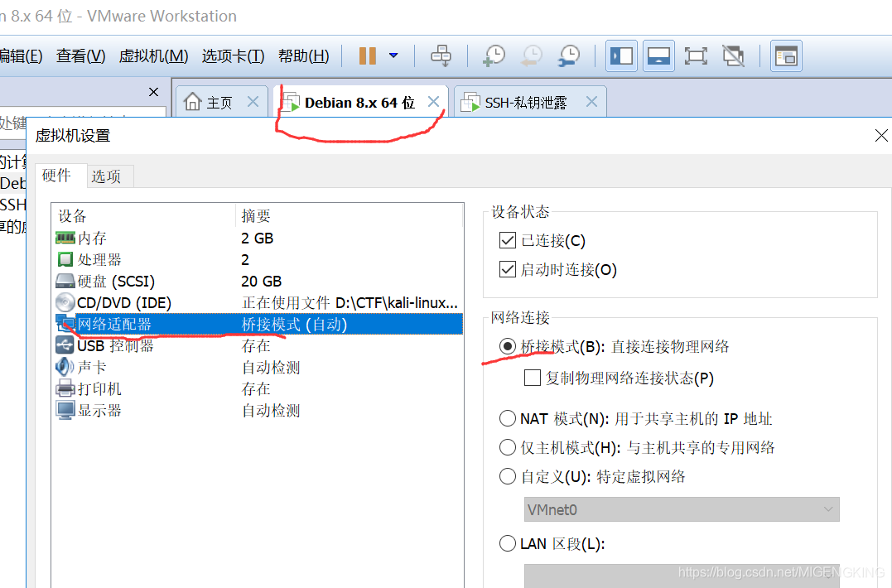Select 桥接模式(B) radio button

tap(508, 346)
